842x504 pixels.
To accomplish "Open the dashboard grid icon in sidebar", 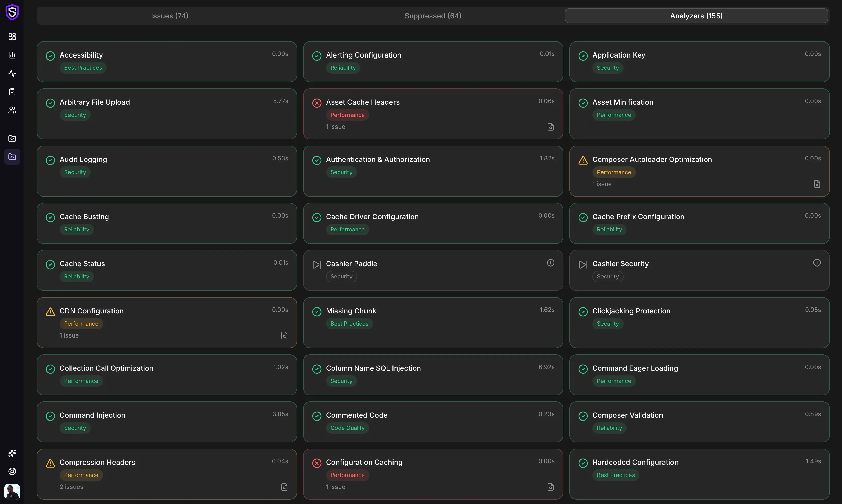I will [x=12, y=37].
